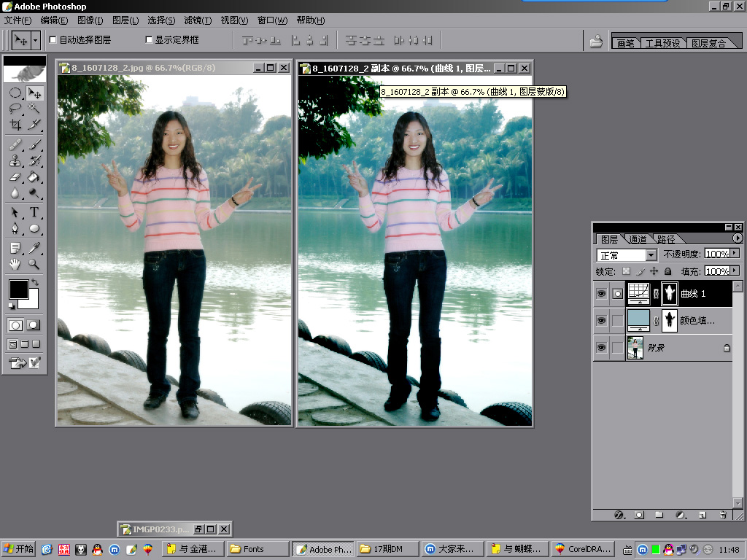Switch to Standard editing mode
The image size is (747, 560).
tap(15, 325)
